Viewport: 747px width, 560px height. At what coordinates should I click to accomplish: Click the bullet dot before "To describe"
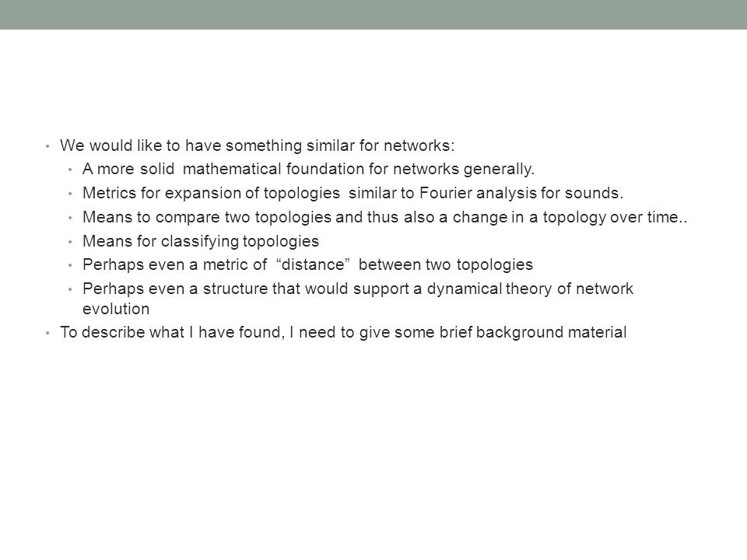(47, 333)
